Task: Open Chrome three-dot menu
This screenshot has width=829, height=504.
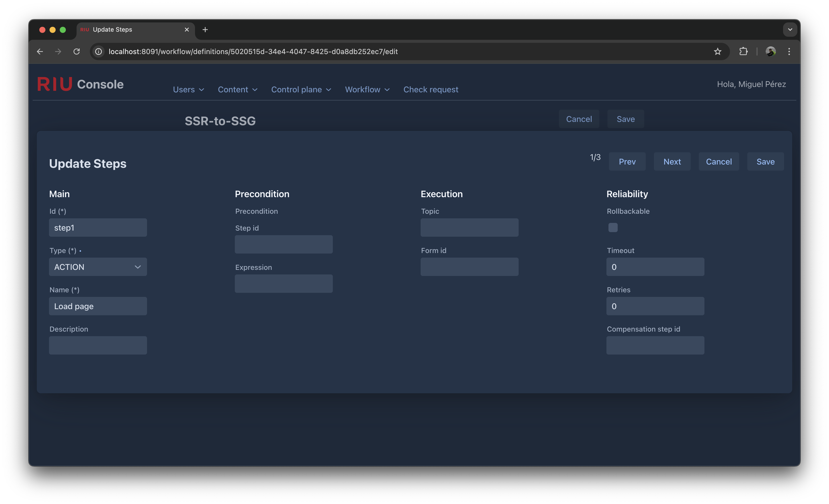Action: pyautogui.click(x=789, y=52)
